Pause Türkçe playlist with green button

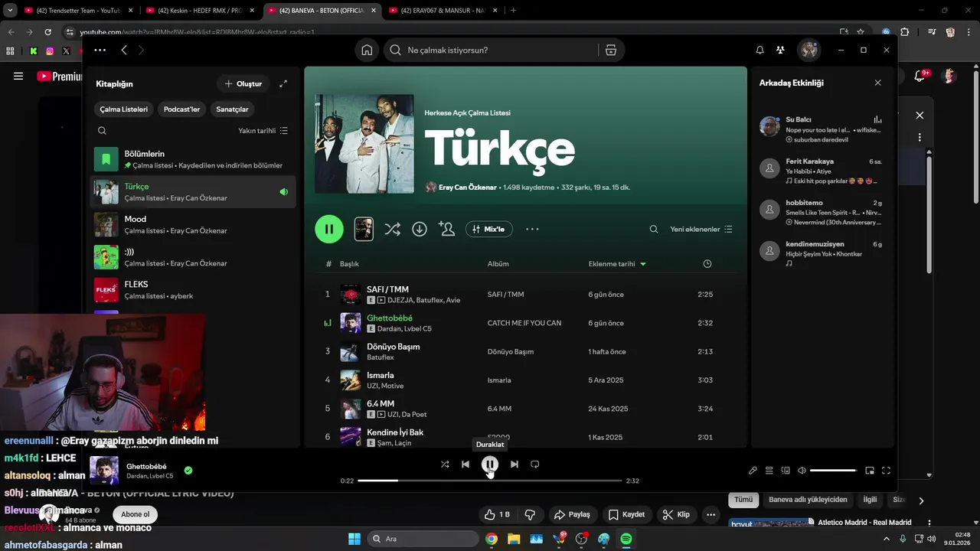coord(329,229)
